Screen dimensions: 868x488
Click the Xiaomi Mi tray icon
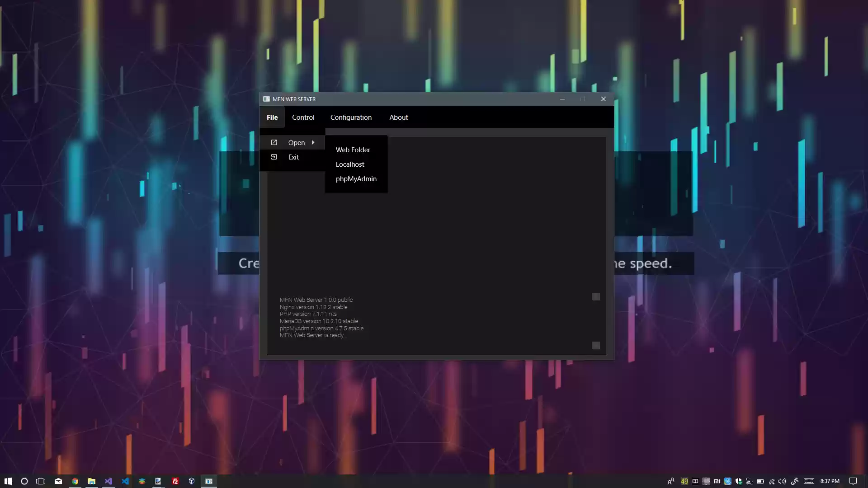point(717,481)
